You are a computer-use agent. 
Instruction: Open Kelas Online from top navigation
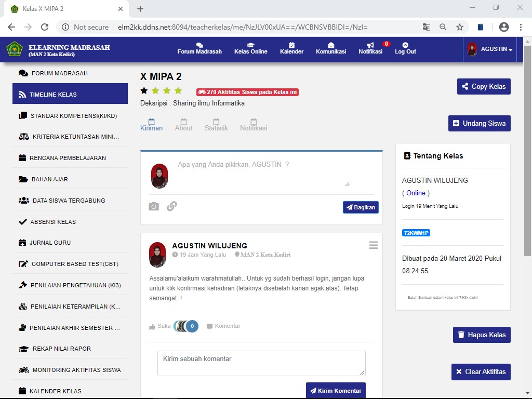coord(250,46)
